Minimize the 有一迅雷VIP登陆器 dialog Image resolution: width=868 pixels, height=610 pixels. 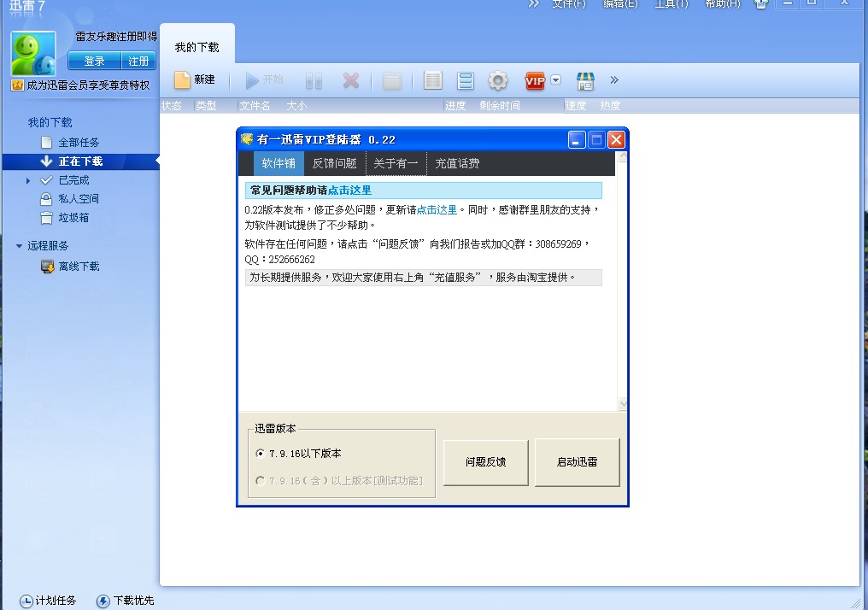[x=577, y=139]
